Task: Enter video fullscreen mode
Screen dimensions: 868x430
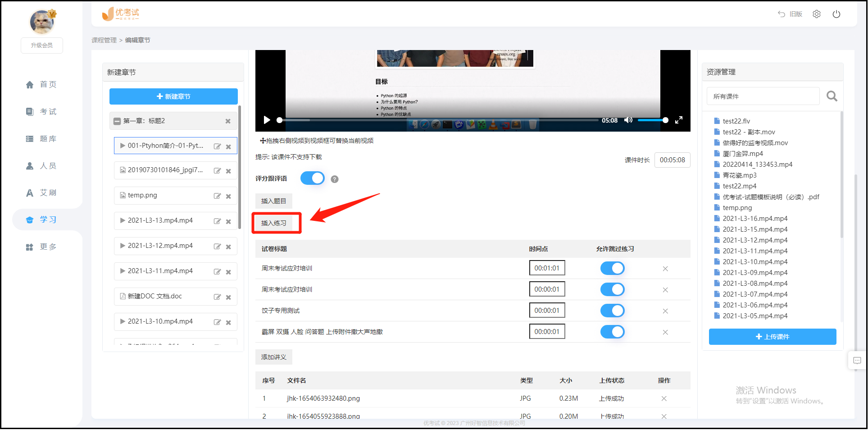Action: 679,120
